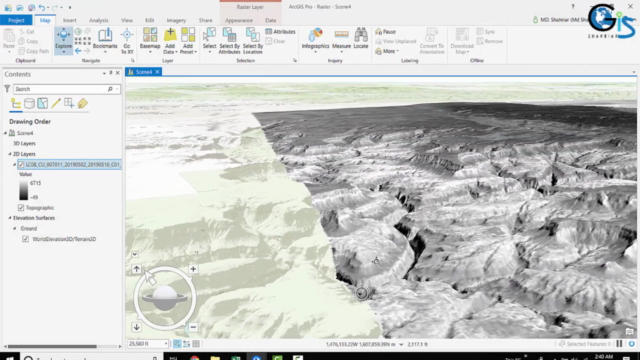640x360 pixels.
Task: Switch to List By Drawing Order view
Action: pos(16,104)
